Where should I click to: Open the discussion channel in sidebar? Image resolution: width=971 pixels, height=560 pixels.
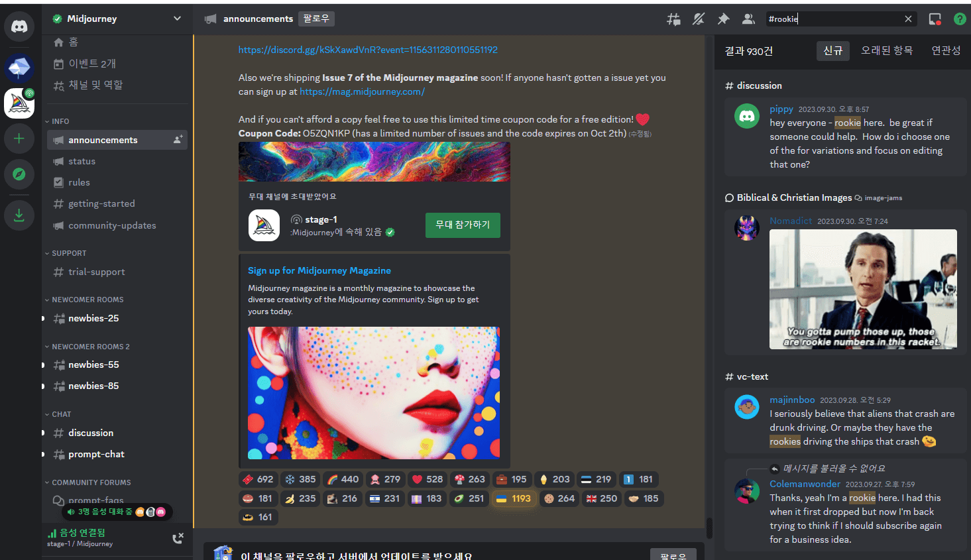pos(117,433)
